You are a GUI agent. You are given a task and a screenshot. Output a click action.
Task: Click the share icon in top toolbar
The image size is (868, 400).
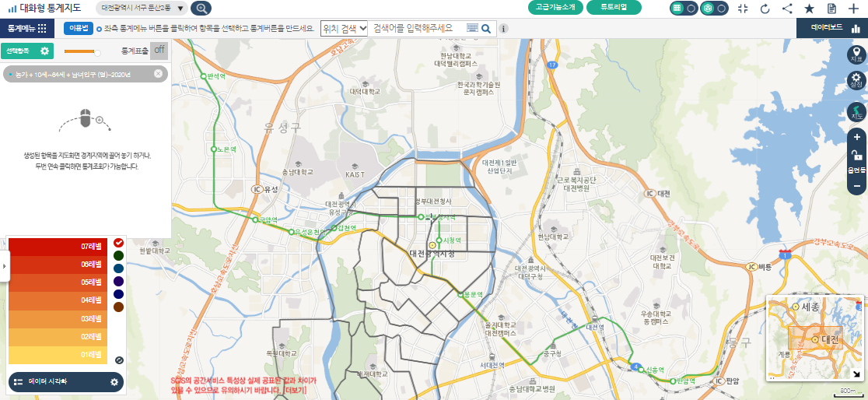[787, 9]
